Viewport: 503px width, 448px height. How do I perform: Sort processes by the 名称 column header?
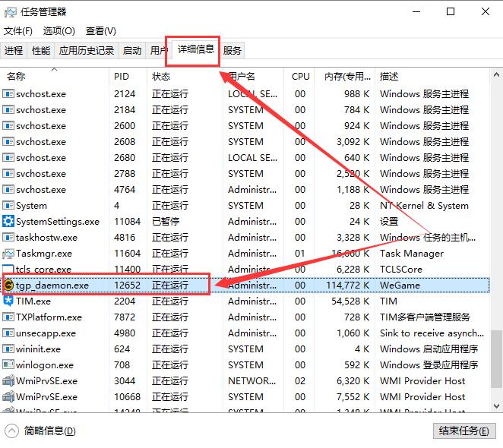coord(17,77)
